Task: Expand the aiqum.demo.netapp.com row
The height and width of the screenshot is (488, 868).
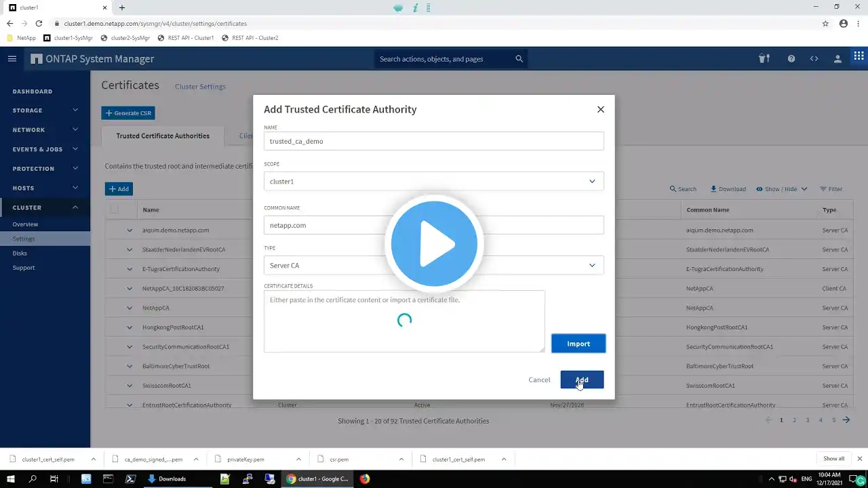Action: pyautogui.click(x=130, y=230)
